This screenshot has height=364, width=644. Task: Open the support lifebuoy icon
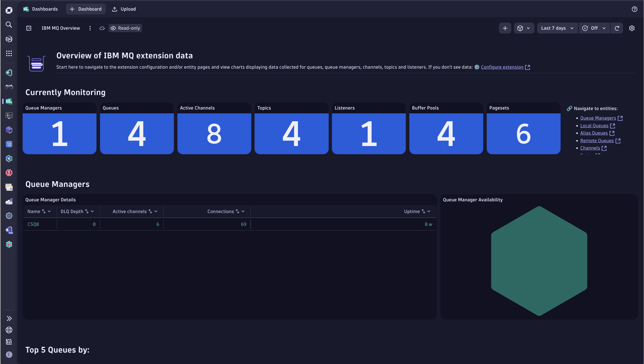tap(9, 330)
